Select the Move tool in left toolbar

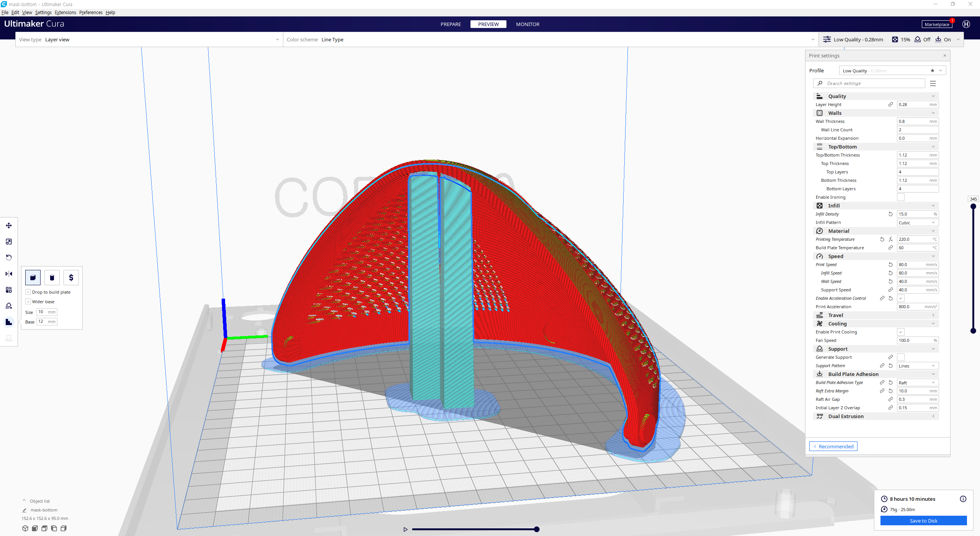pos(9,226)
